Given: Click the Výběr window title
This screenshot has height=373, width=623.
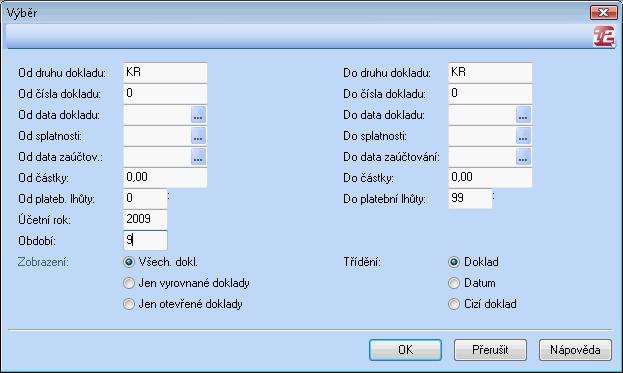Looking at the screenshot, I should 22,13.
